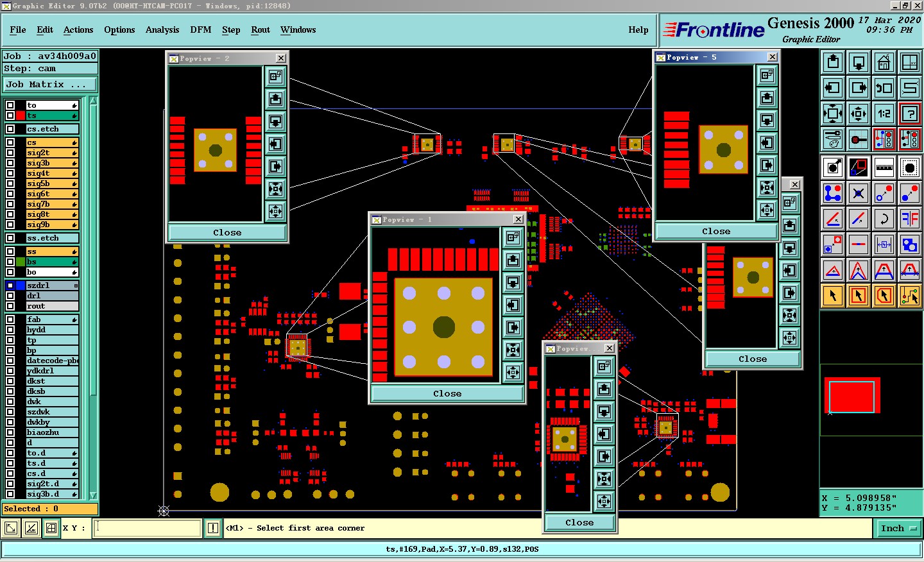Open the DFM menu
Viewport: 924px width, 562px height.
tap(201, 30)
